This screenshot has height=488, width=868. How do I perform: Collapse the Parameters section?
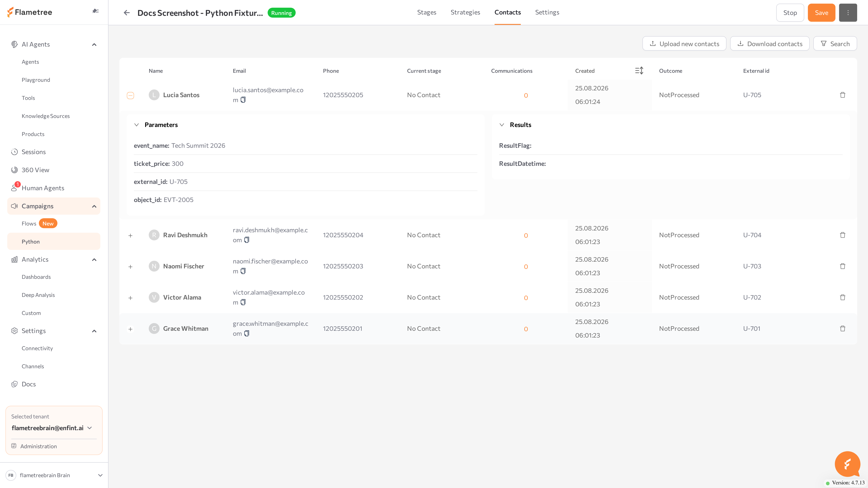coord(137,125)
